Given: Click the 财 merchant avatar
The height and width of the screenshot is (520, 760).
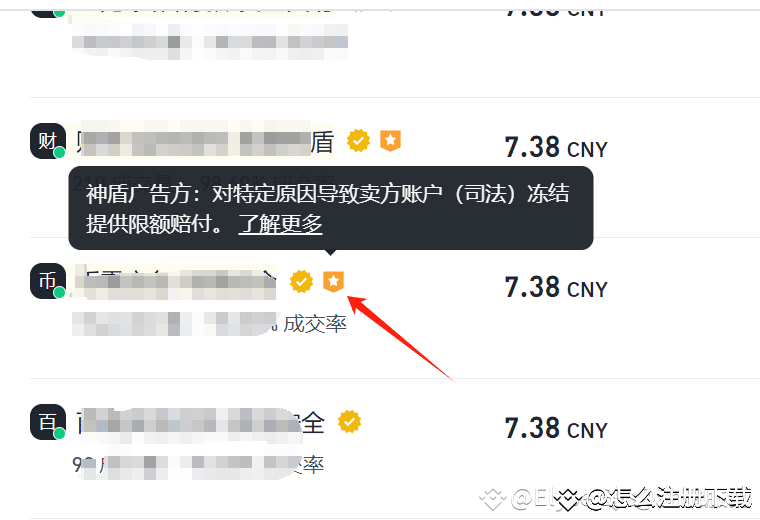Looking at the screenshot, I should tap(48, 141).
